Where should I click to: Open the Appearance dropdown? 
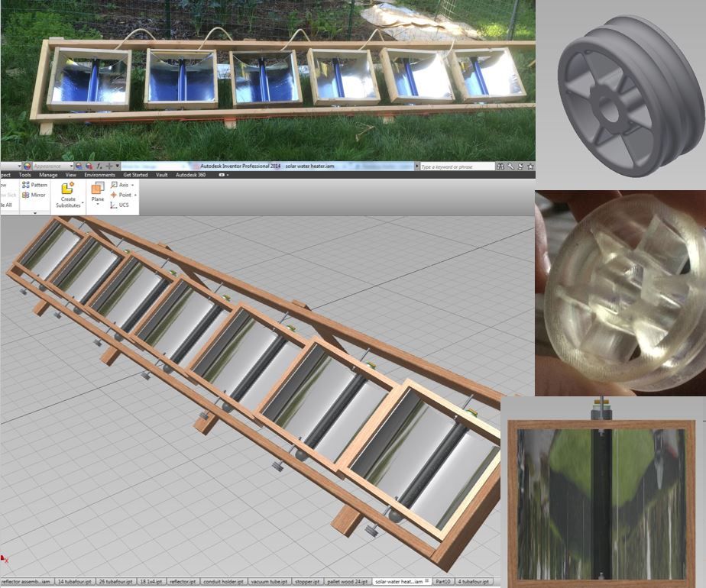coord(52,166)
